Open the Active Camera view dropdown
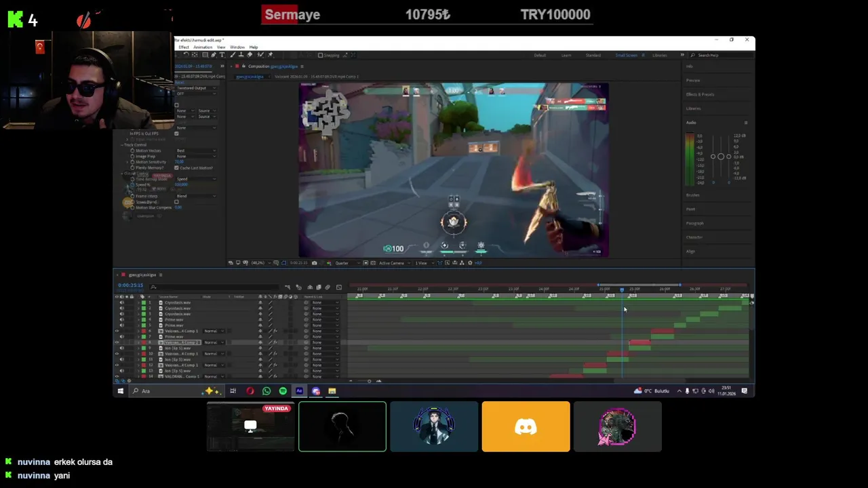The height and width of the screenshot is (488, 868). pyautogui.click(x=395, y=263)
